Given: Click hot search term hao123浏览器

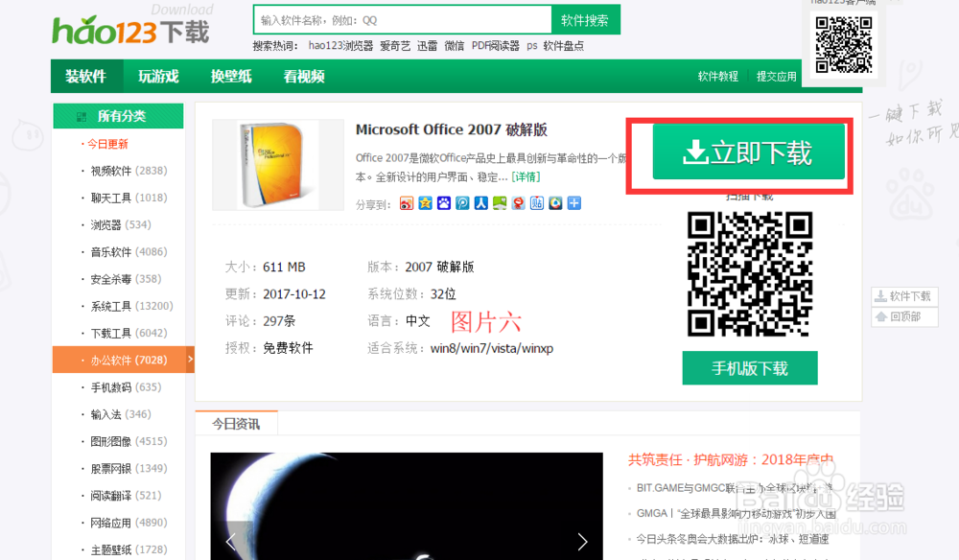Looking at the screenshot, I should [340, 46].
